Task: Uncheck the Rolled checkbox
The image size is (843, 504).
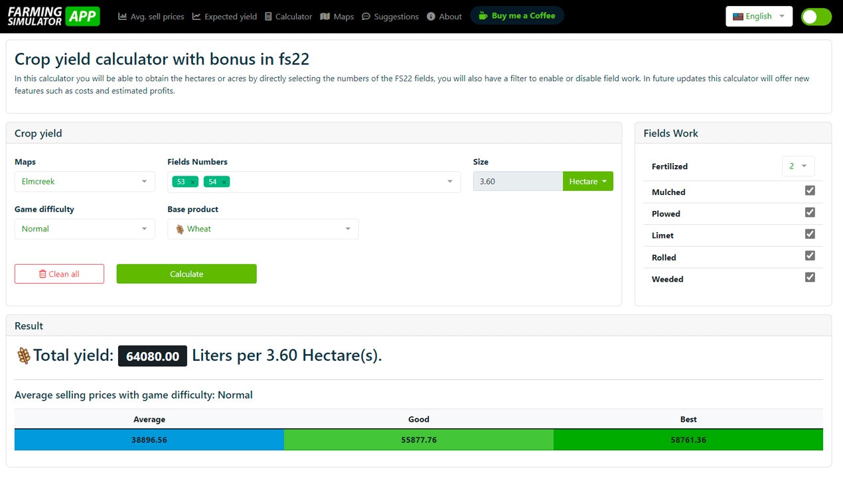Action: pyautogui.click(x=810, y=256)
